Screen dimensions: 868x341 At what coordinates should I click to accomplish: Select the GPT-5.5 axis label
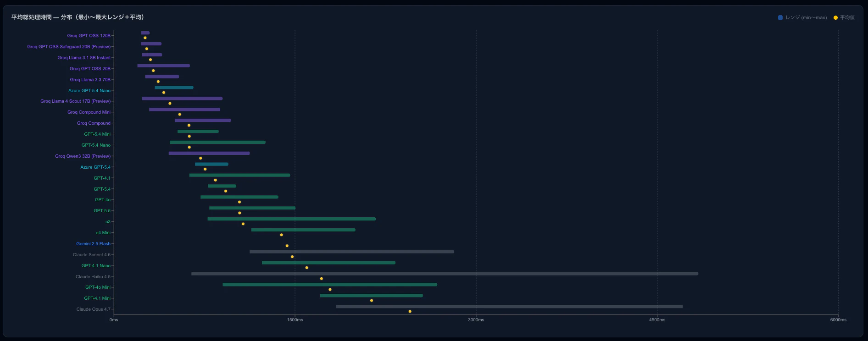[102, 211]
